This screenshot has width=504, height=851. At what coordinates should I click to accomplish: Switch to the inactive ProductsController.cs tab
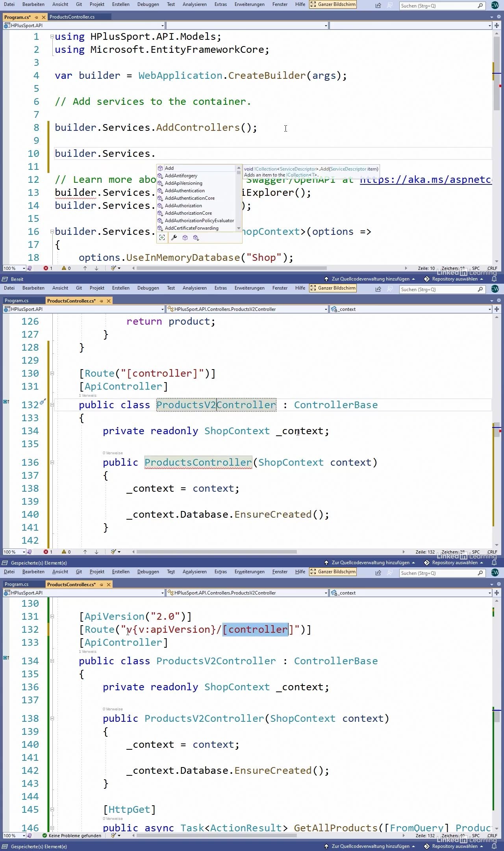tap(72, 17)
